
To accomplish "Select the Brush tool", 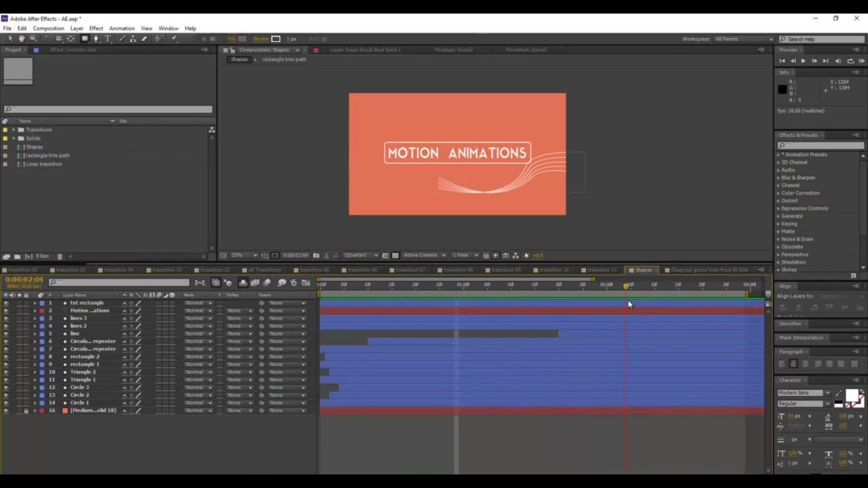I will 122,39.
